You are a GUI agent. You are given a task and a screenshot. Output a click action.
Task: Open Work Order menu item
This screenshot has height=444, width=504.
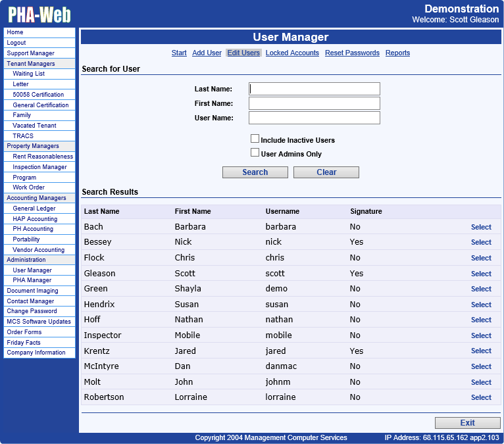click(x=39, y=187)
